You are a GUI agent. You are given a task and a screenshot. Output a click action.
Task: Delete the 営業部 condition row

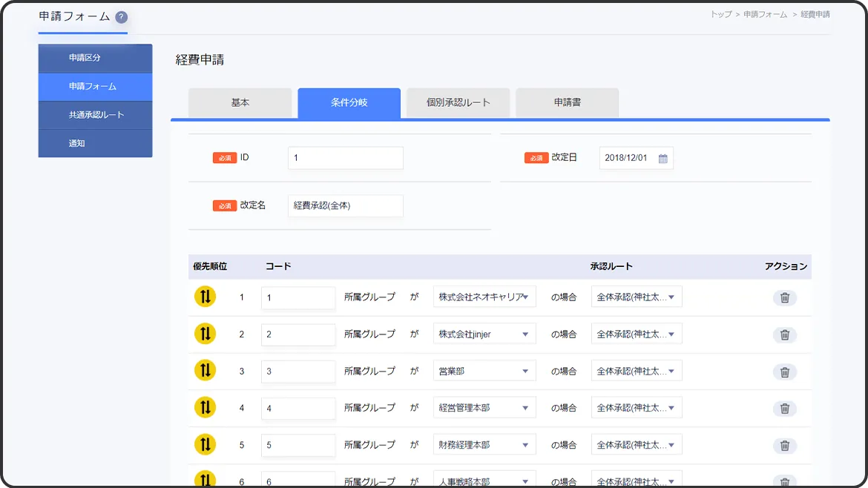pos(784,372)
